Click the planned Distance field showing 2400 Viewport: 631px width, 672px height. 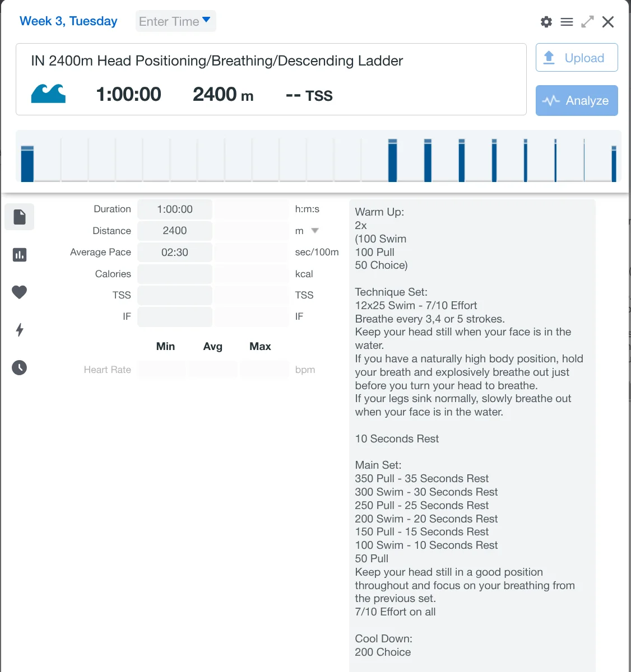pos(175,231)
